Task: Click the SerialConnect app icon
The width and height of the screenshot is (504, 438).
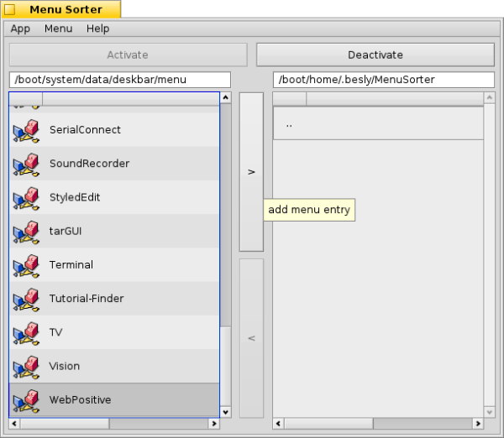Action: click(x=26, y=130)
